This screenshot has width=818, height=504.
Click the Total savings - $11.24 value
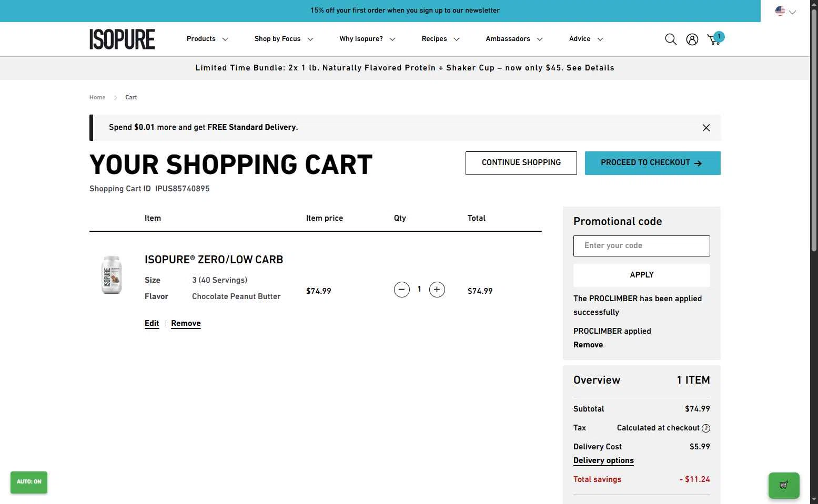pyautogui.click(x=695, y=479)
